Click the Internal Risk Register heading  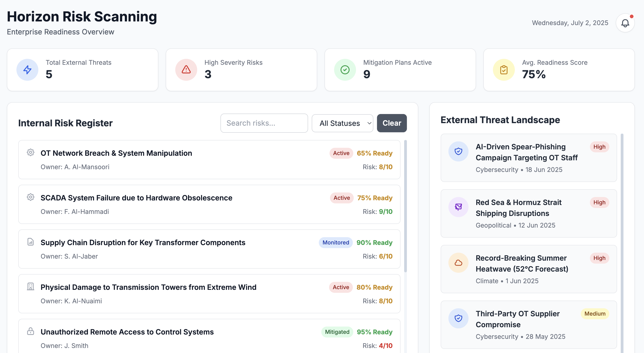65,123
